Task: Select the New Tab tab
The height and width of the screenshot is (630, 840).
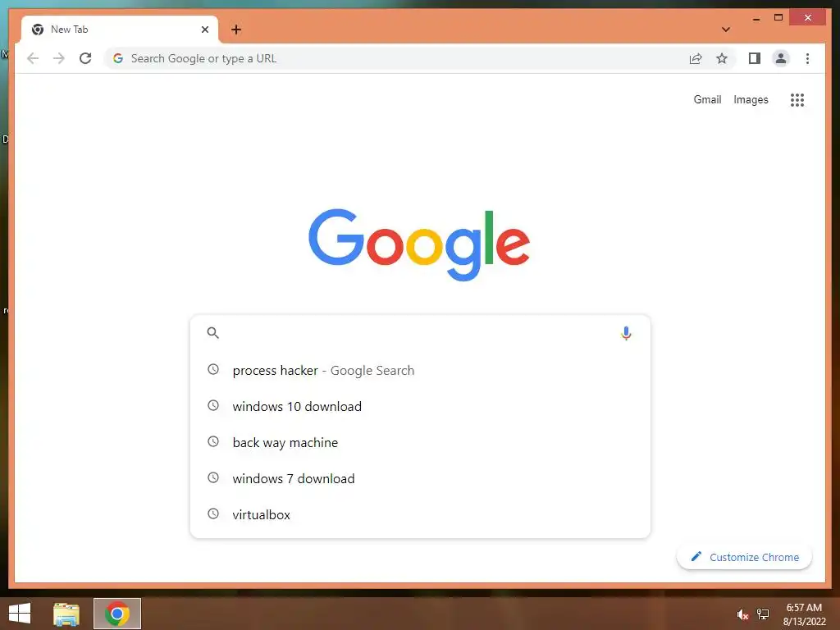Action: 120,30
